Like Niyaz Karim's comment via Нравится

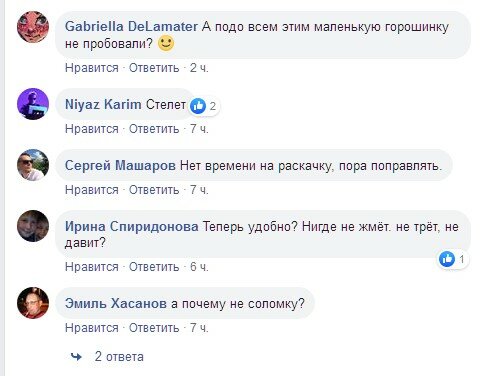(x=92, y=129)
